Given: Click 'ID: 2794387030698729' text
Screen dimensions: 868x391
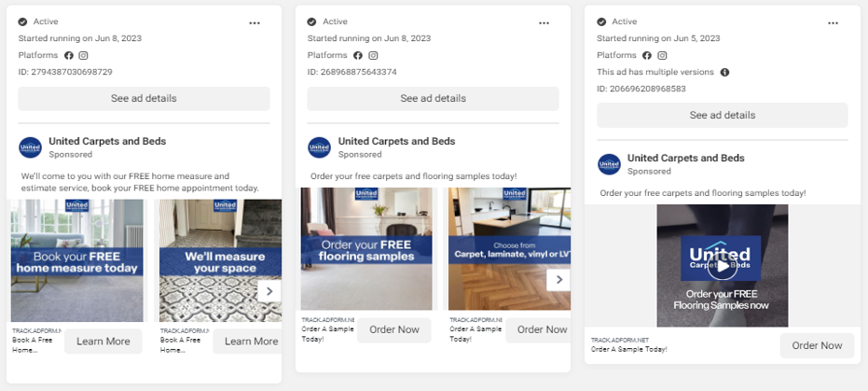Looking at the screenshot, I should [65, 72].
